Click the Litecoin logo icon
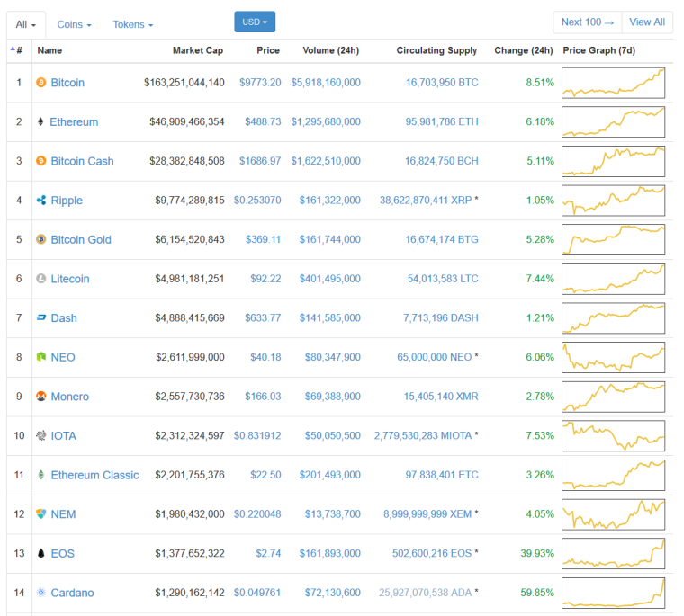684x616 pixels. coord(41,279)
